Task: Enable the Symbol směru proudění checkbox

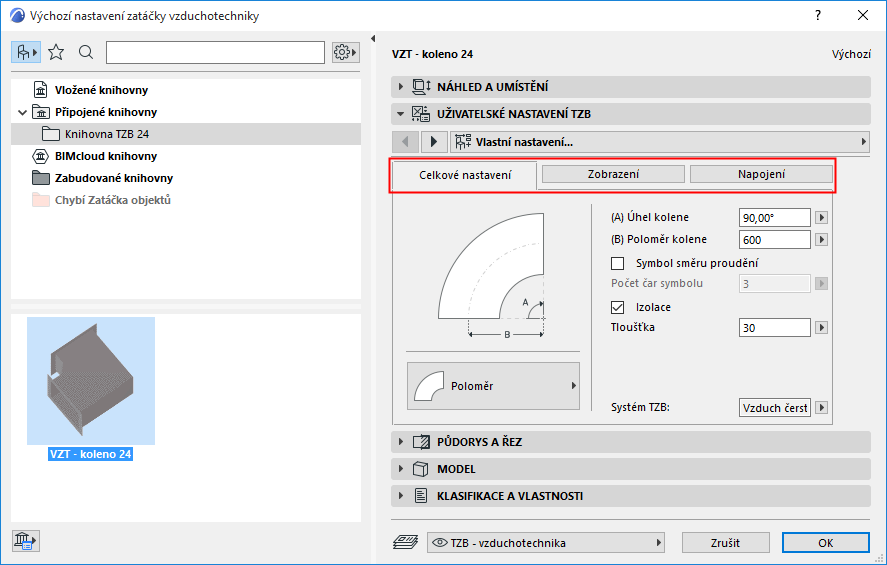Action: pyautogui.click(x=617, y=263)
